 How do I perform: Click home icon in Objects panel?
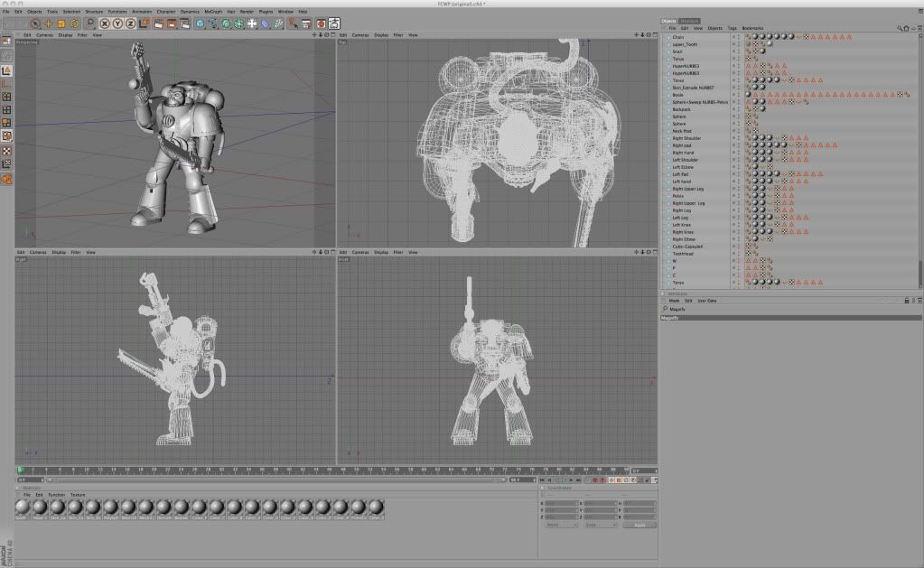tap(906, 28)
